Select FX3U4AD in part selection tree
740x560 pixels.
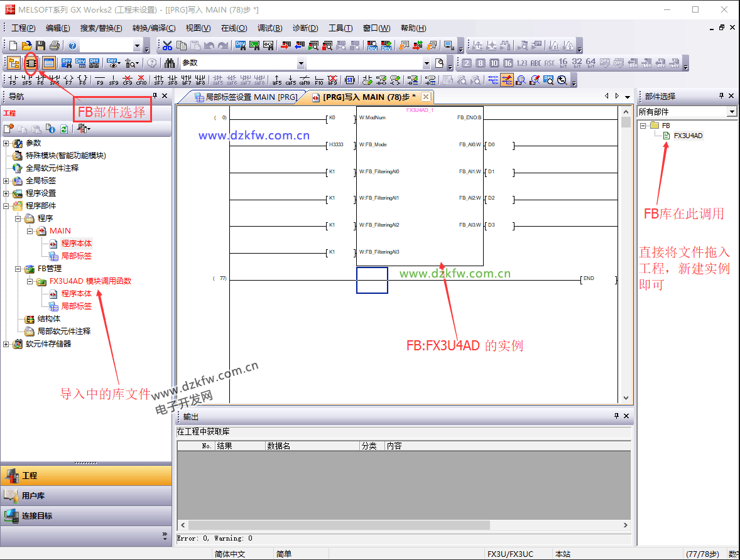click(x=688, y=136)
